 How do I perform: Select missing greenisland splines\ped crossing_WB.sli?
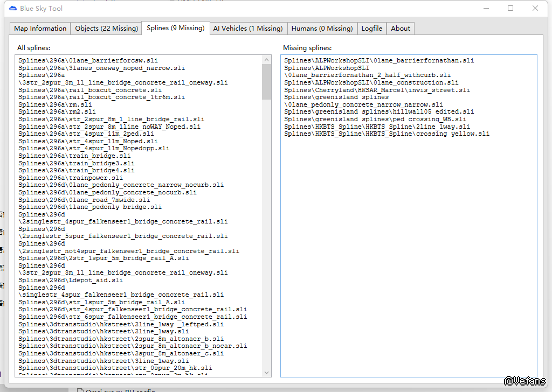click(375, 119)
